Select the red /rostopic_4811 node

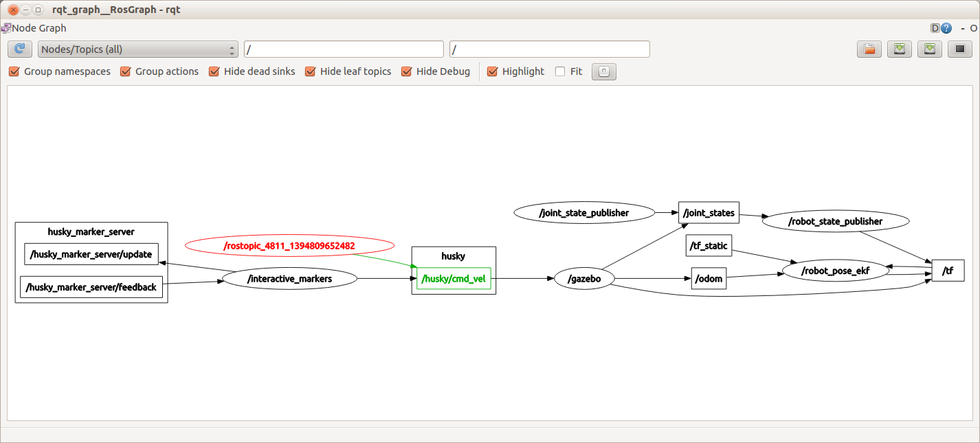click(x=289, y=245)
